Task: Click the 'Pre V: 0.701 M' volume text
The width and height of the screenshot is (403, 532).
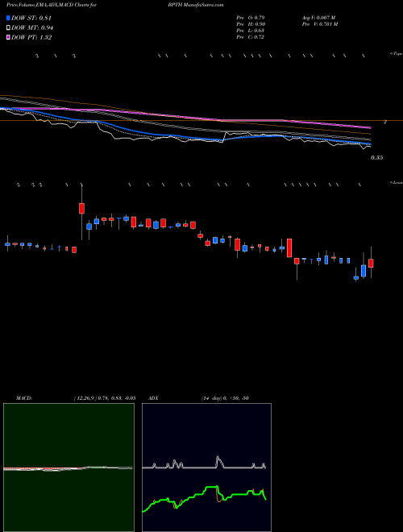Action: coord(319,24)
